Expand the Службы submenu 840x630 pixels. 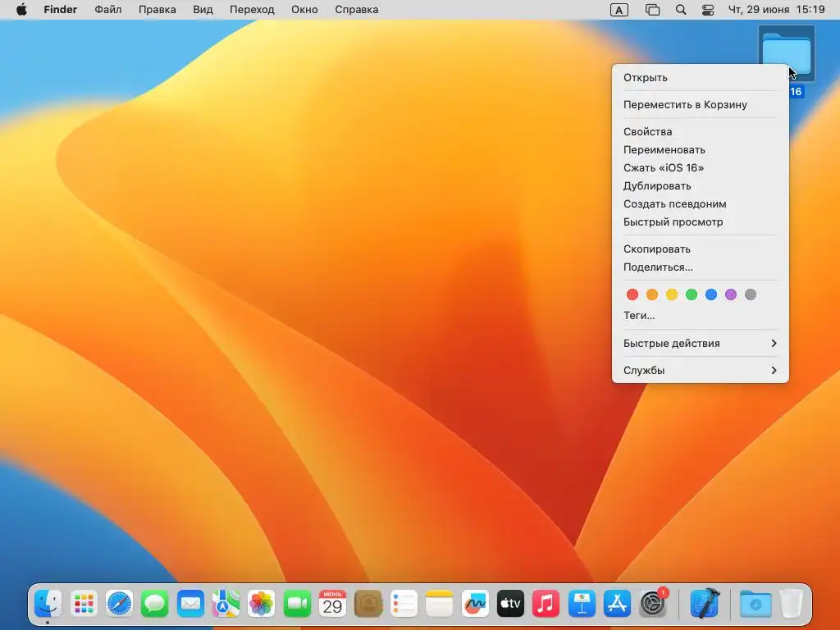click(x=701, y=370)
